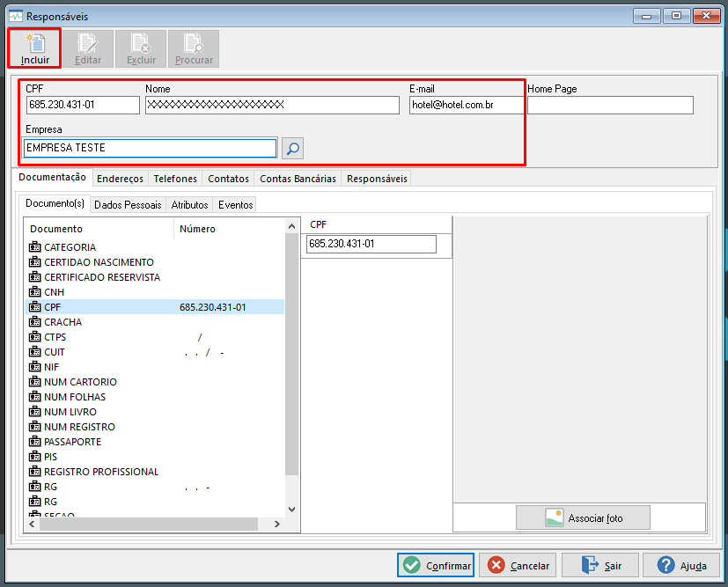Click the CPF field in document detail pane
Viewport: 728px width, 587px height.
point(371,244)
